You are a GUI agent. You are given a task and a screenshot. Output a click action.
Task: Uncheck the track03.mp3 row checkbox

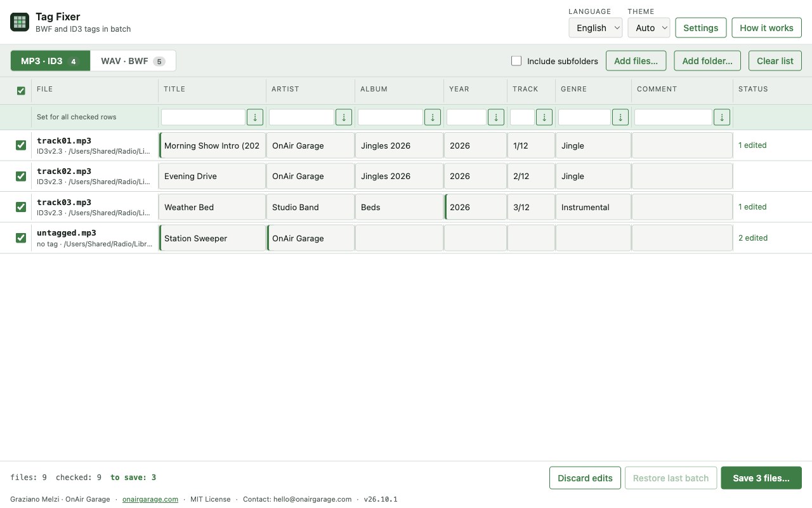coord(21,207)
